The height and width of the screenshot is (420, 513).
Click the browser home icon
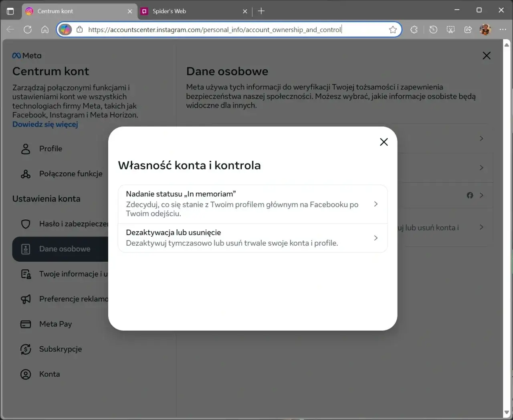coord(45,29)
